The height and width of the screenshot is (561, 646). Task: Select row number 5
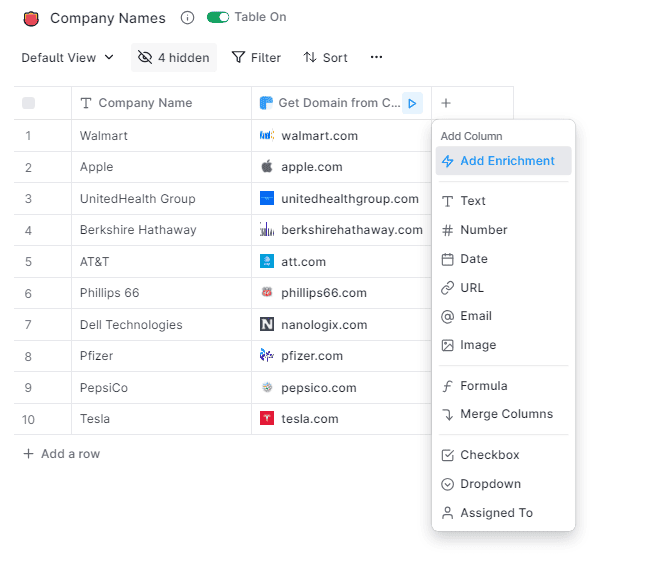28,262
